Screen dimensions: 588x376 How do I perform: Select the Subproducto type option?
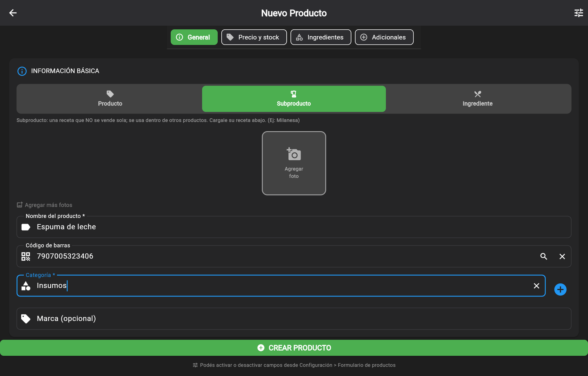coord(294,99)
